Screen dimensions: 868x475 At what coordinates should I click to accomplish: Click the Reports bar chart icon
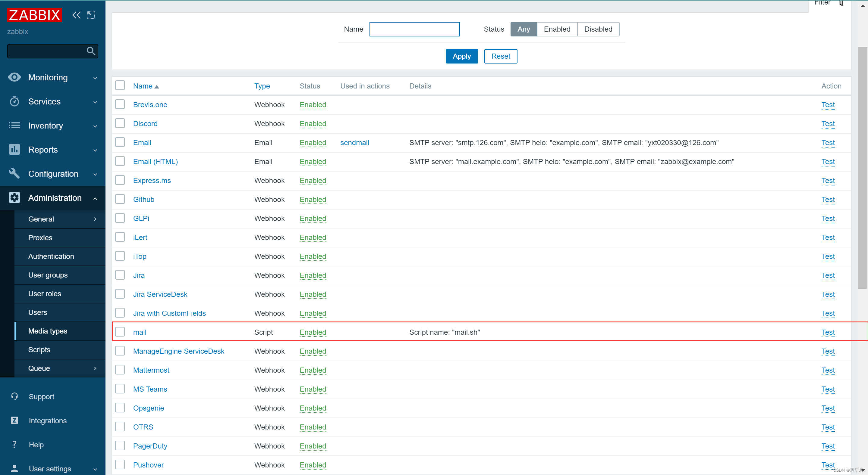click(14, 150)
